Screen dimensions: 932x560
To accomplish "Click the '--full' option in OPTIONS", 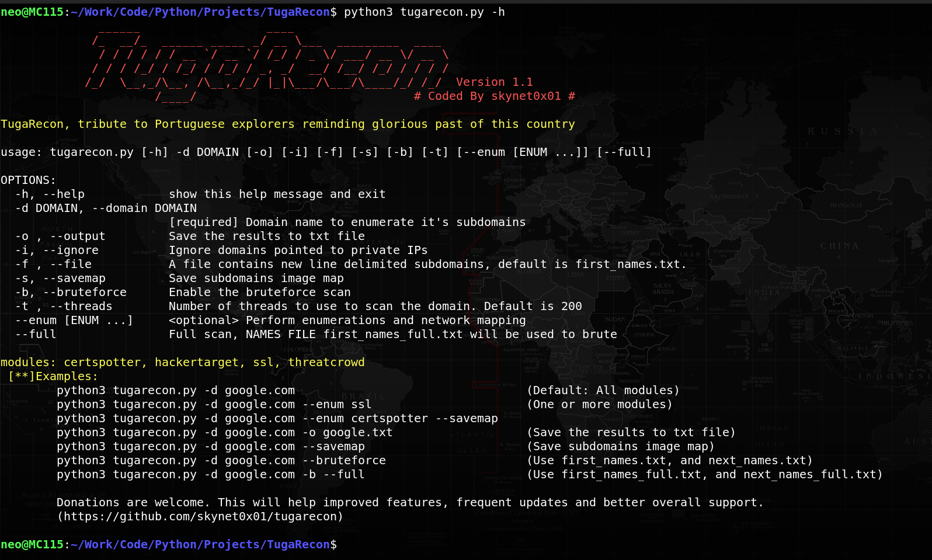I will pos(36,334).
